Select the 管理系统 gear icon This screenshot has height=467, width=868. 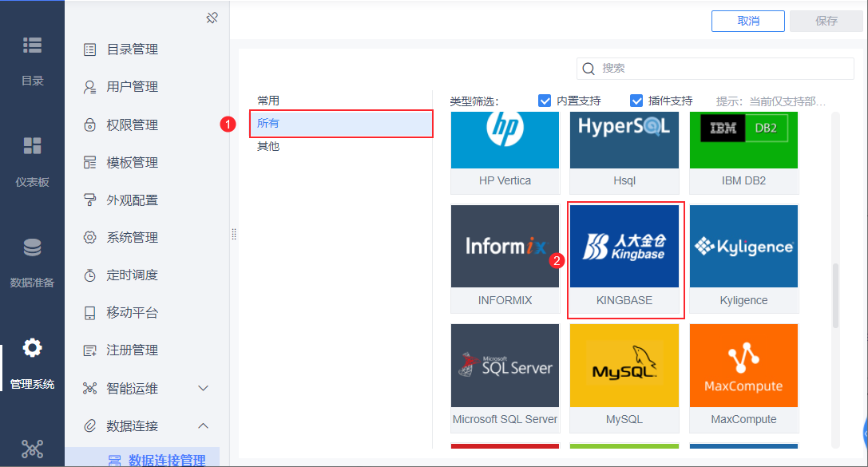point(32,348)
